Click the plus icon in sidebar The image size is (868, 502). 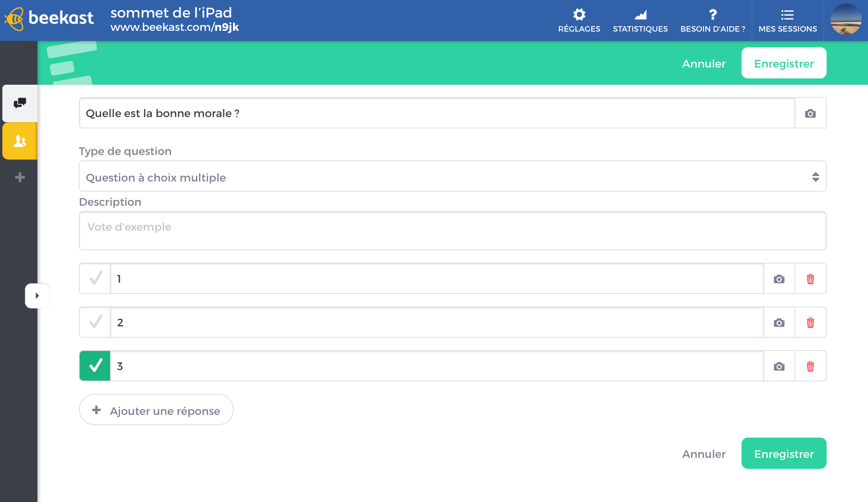coord(20,178)
